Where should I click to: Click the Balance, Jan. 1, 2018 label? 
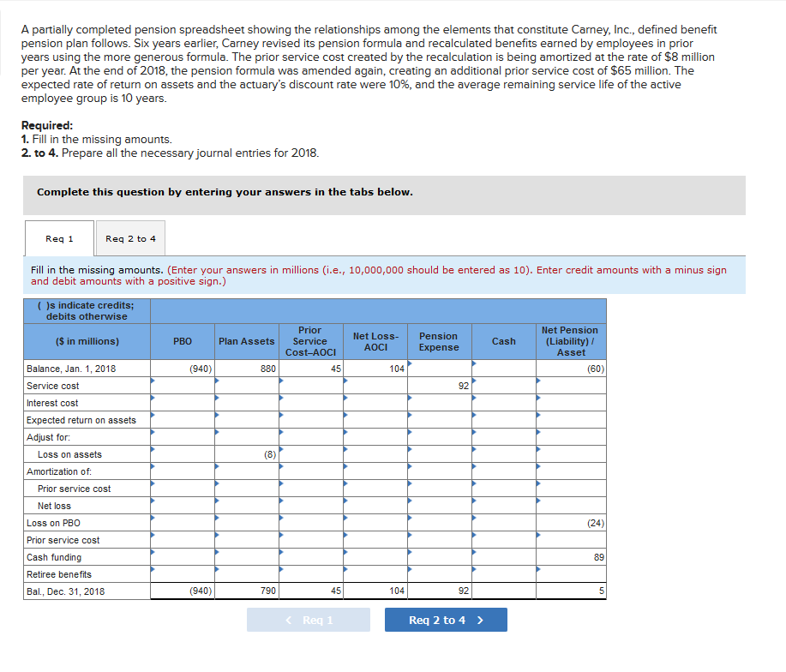71,369
